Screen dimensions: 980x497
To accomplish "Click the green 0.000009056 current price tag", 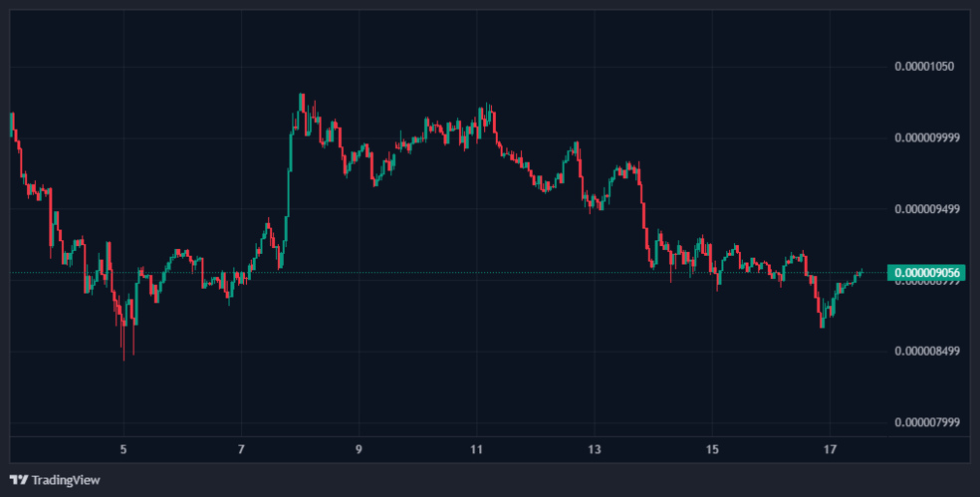I will click(x=928, y=273).
